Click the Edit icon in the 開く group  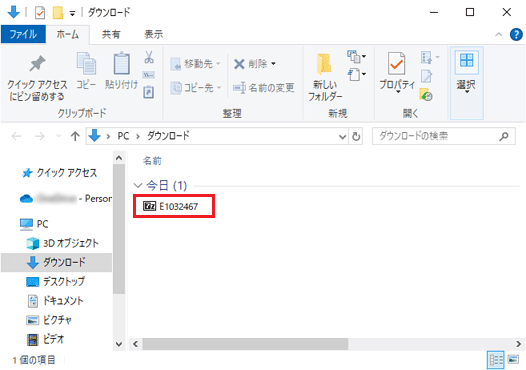coord(426,76)
